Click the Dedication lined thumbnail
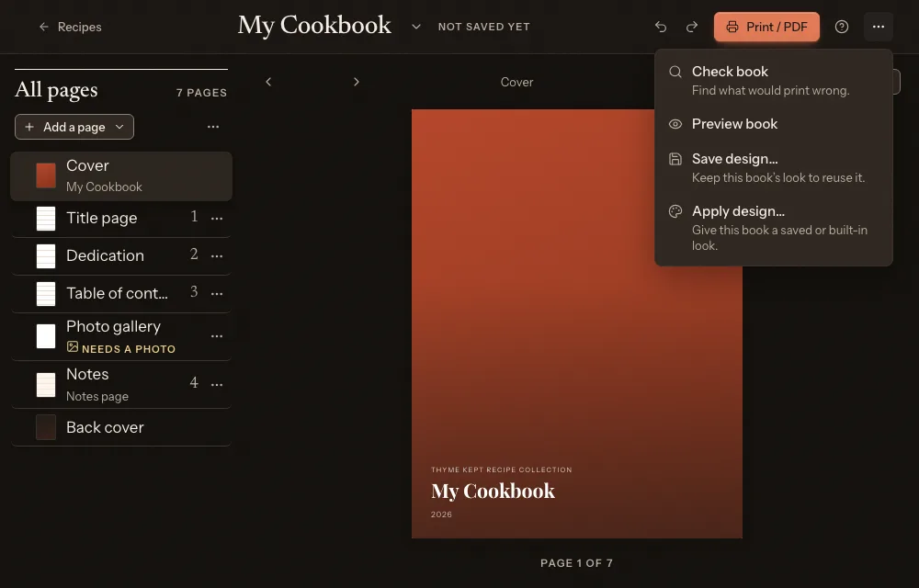919x588 pixels. 46,256
